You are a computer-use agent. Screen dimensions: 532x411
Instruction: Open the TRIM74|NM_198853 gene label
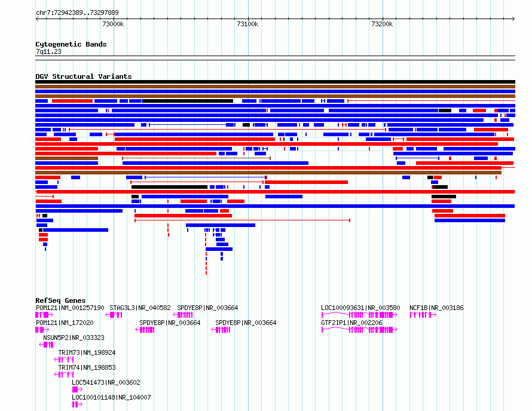[87, 367]
